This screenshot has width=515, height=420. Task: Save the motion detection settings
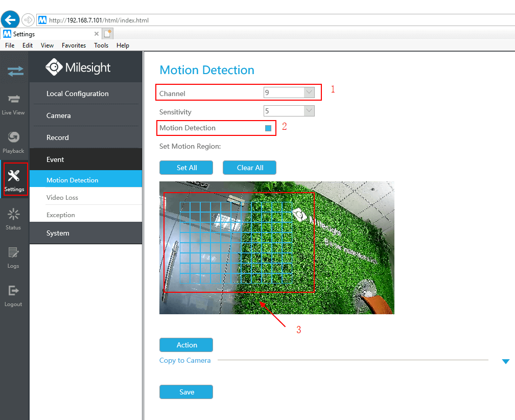(186, 392)
